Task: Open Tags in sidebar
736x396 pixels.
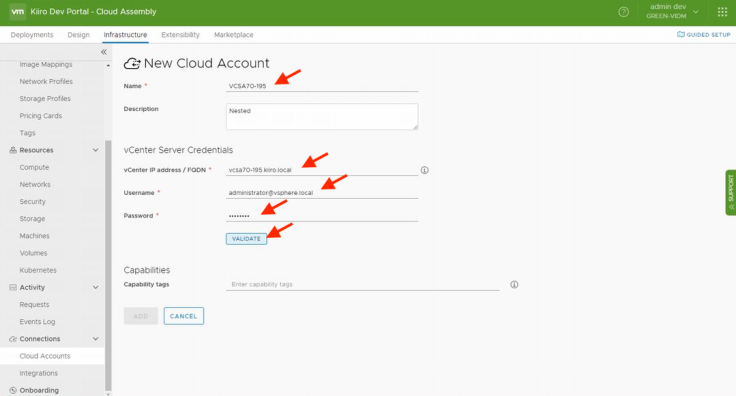Action: click(27, 133)
